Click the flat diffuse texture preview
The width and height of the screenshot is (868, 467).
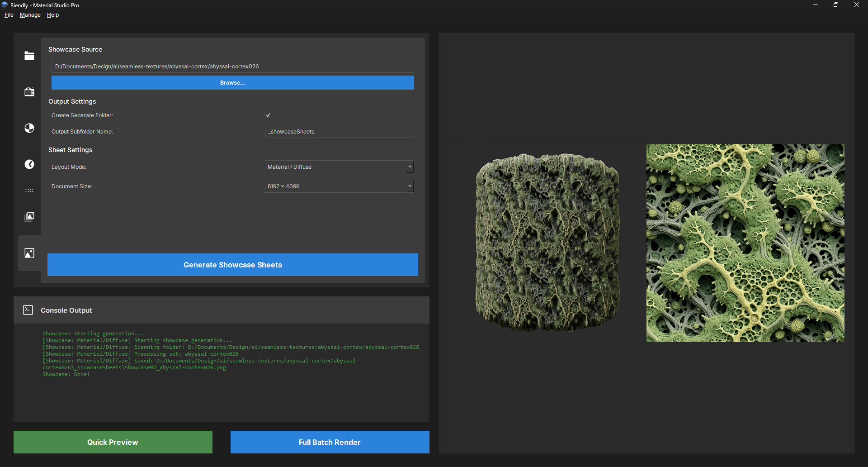point(745,243)
